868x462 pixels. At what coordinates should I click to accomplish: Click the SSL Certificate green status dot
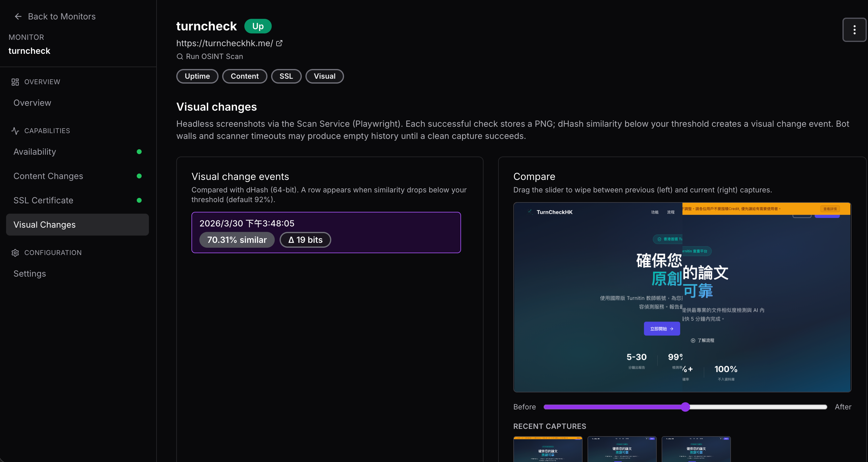[x=139, y=200]
